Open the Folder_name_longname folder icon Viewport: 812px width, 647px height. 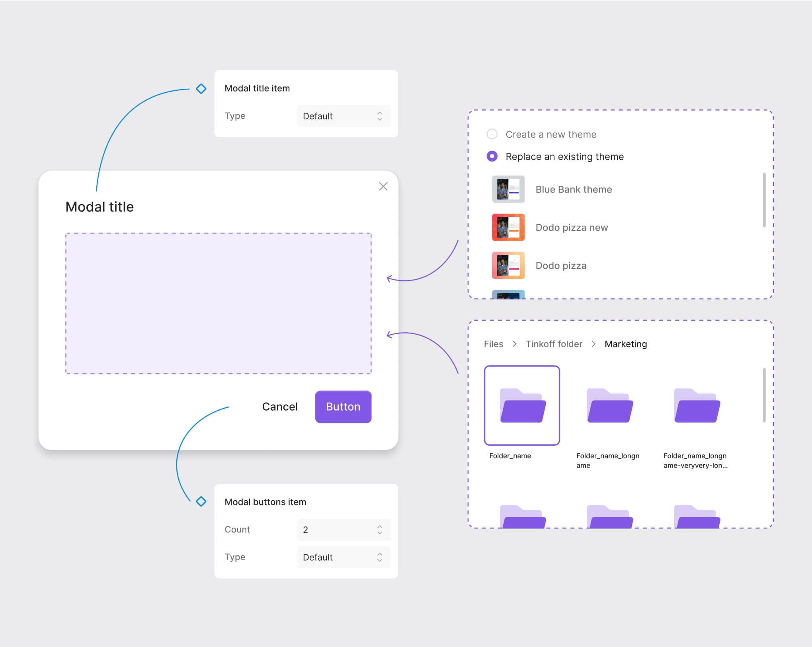click(609, 405)
